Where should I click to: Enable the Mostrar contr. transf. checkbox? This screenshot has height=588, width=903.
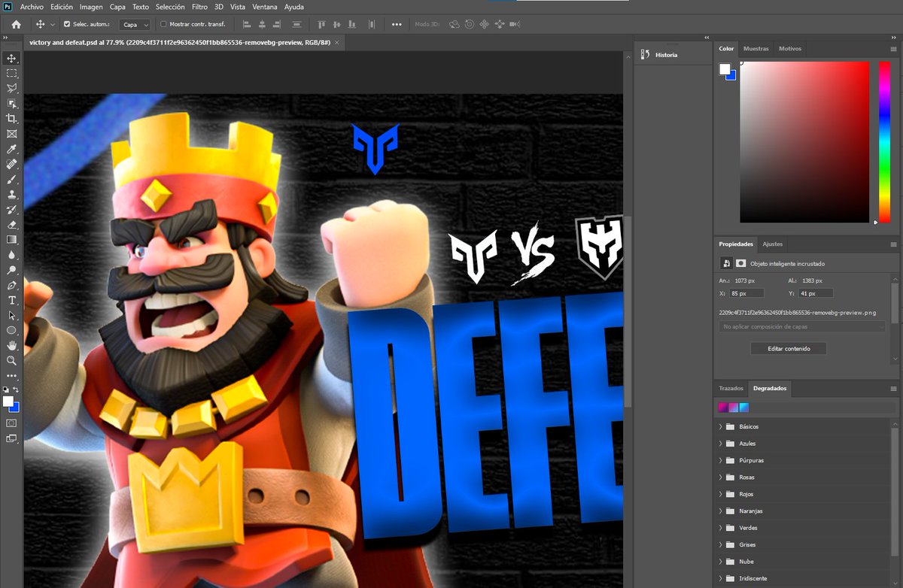click(164, 24)
